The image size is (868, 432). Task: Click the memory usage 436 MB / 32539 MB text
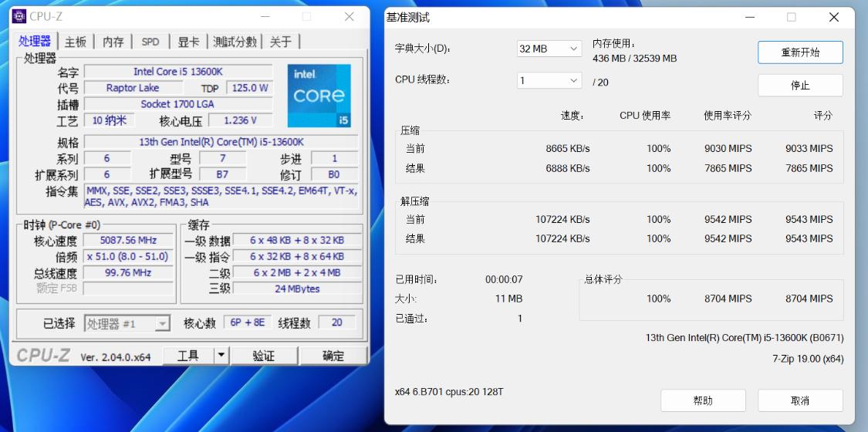(x=634, y=59)
